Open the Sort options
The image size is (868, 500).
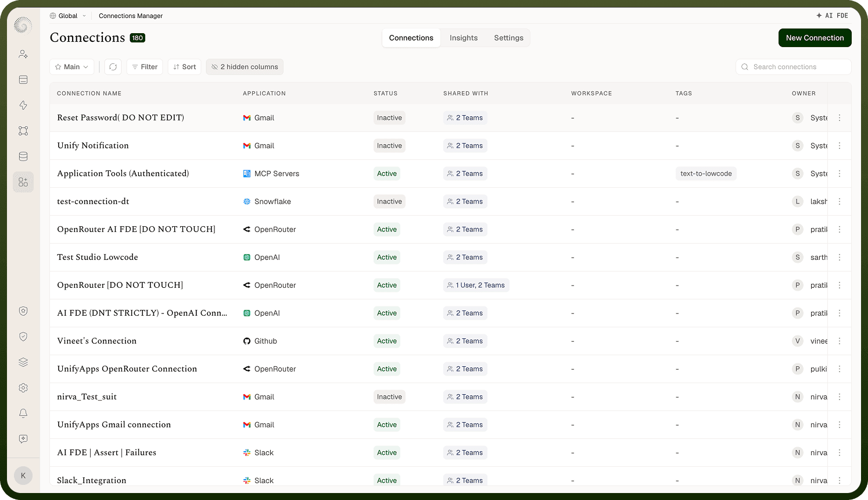185,67
